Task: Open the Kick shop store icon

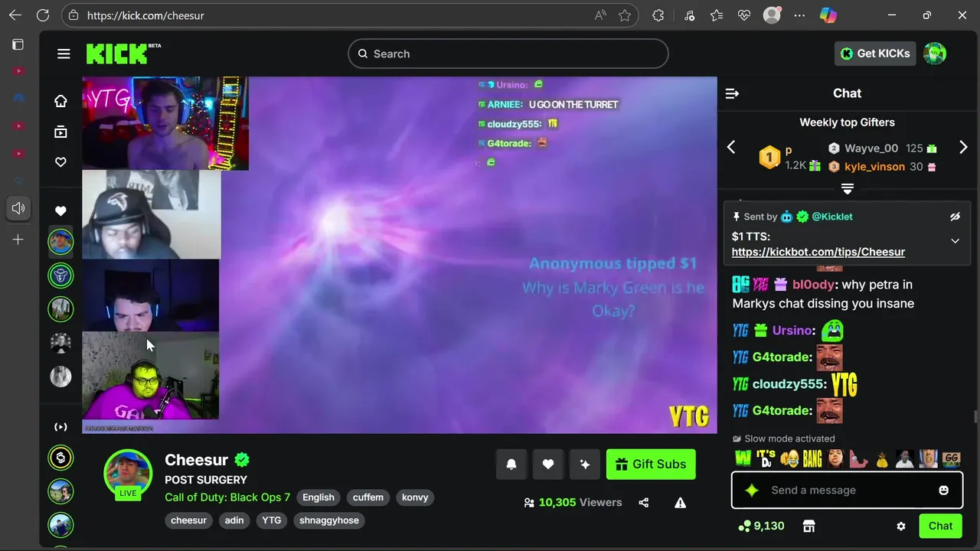Action: point(808,526)
